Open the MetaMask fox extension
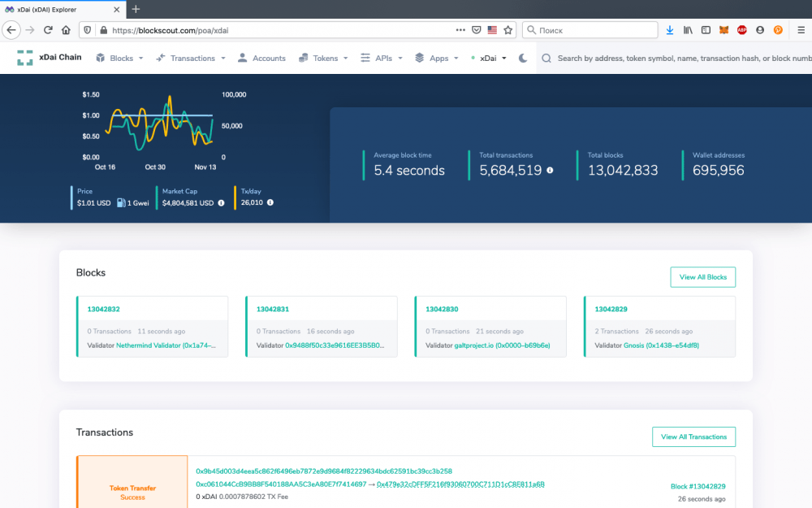 (724, 30)
